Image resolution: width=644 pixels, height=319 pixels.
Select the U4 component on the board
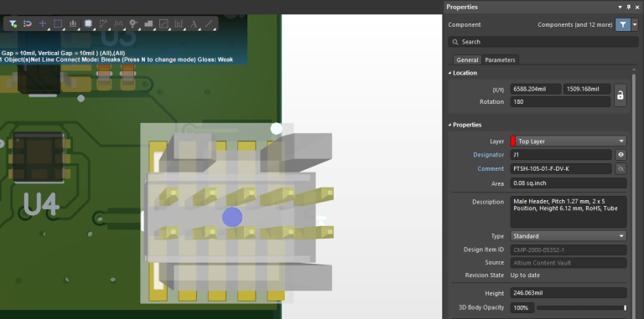click(39, 157)
